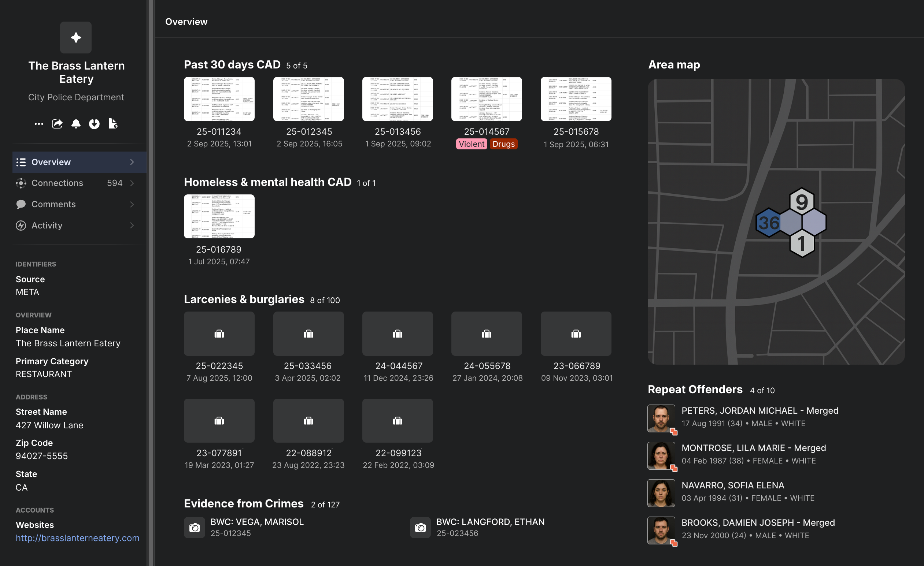Expand the Connections chevron arrow
Screen dimensions: 924x566
point(132,183)
